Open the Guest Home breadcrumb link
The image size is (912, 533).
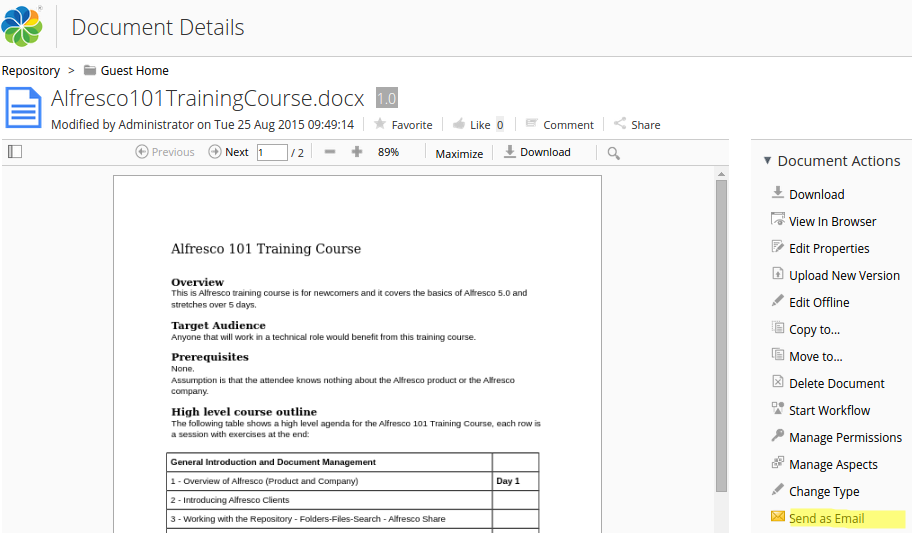click(134, 70)
